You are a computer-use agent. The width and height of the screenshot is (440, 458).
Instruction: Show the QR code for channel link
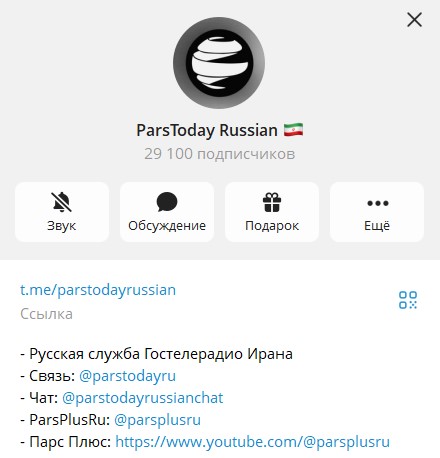(408, 300)
